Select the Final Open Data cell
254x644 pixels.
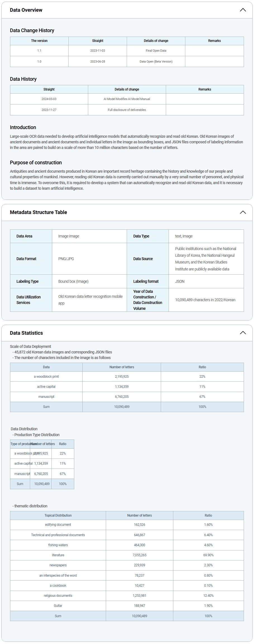[156, 51]
